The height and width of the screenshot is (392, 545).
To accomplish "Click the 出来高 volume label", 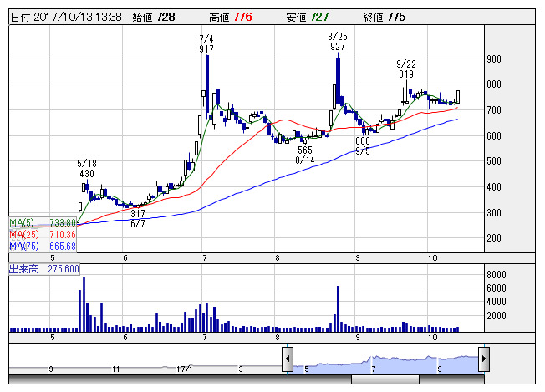I will (43, 269).
